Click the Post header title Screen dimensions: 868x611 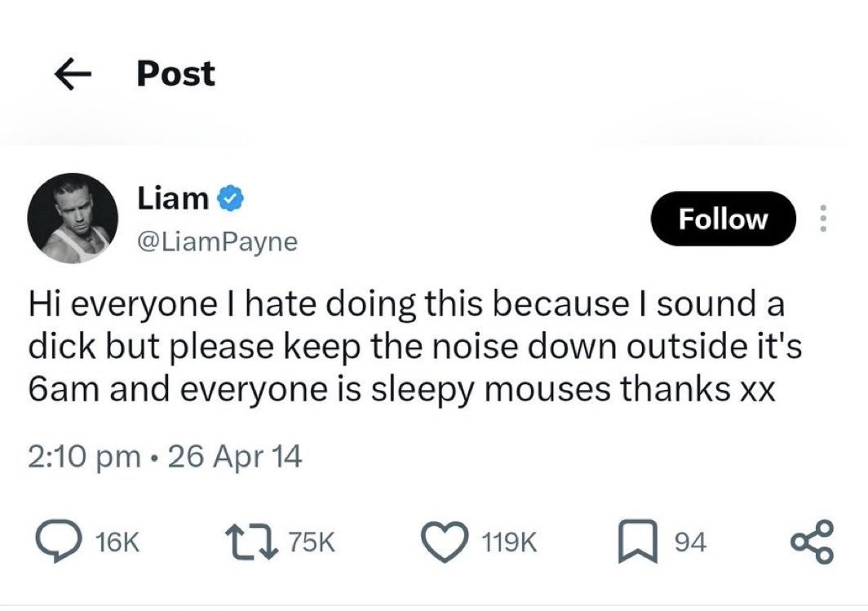175,73
